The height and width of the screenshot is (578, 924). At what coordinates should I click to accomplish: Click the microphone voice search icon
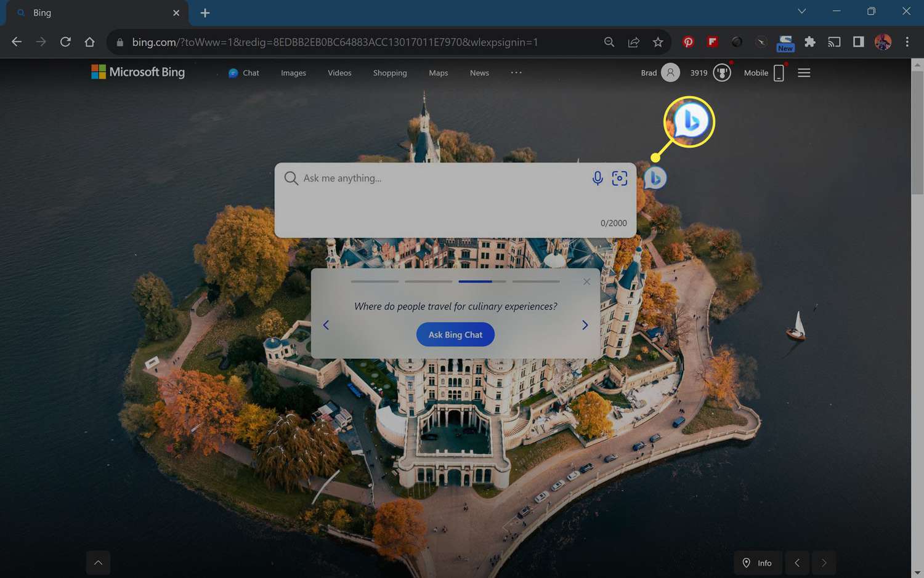597,179
